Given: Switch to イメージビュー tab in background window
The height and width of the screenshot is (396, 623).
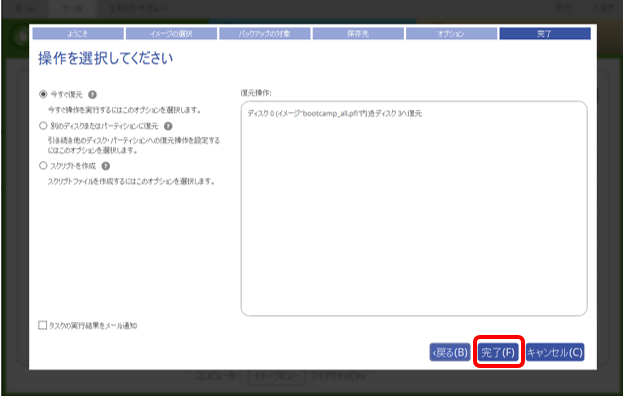Looking at the screenshot, I should (277, 376).
